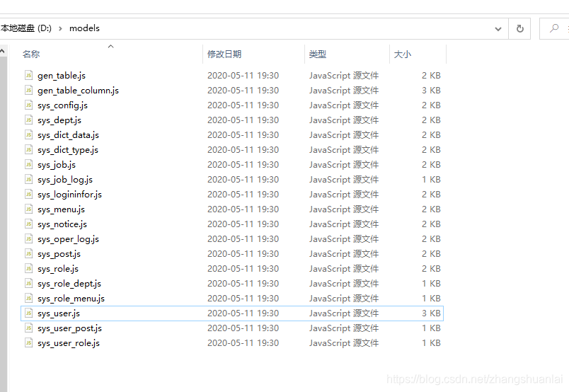Click the sys_role_dept.js file icon
This screenshot has width=569, height=392.
click(29, 284)
